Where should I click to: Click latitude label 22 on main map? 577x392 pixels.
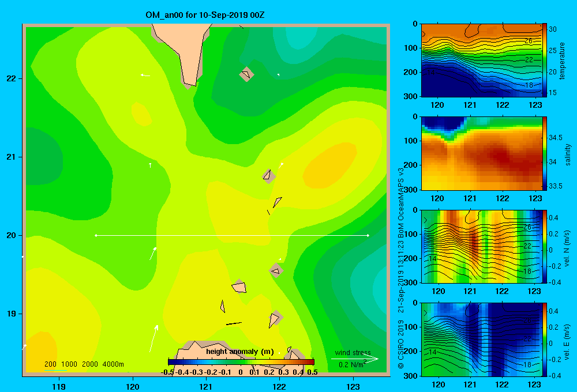[x=12, y=79]
